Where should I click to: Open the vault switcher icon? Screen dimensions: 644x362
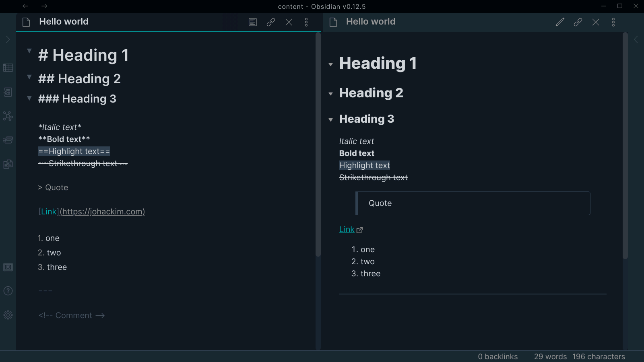click(8, 267)
